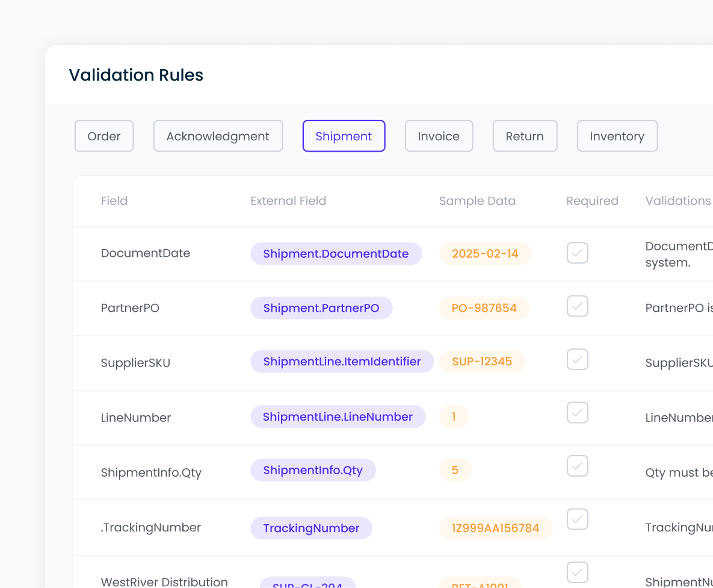Select the 1Z999AA156784 tracking sample chip
Screen dimensions: 713x588
496,528
